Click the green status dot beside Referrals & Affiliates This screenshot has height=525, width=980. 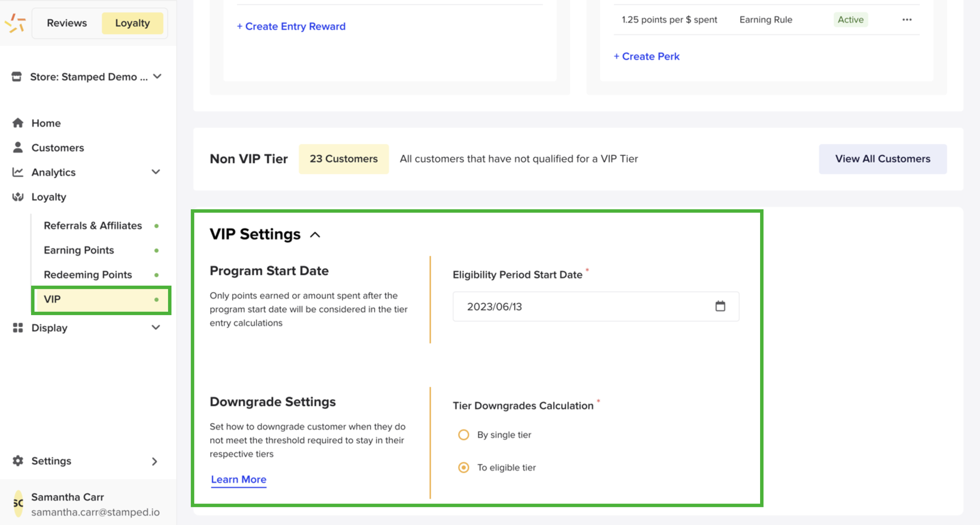coord(156,226)
